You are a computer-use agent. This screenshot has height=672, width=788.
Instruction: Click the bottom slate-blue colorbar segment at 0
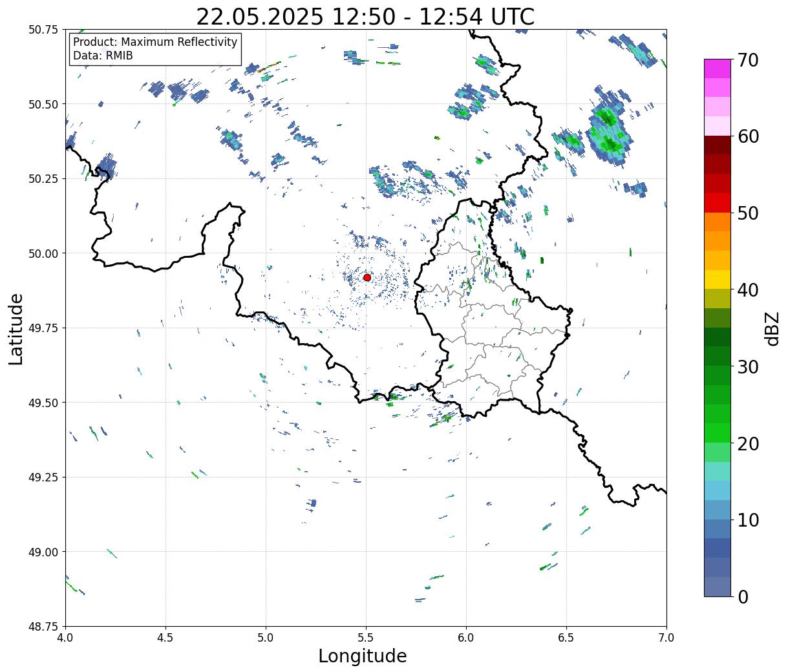click(717, 586)
